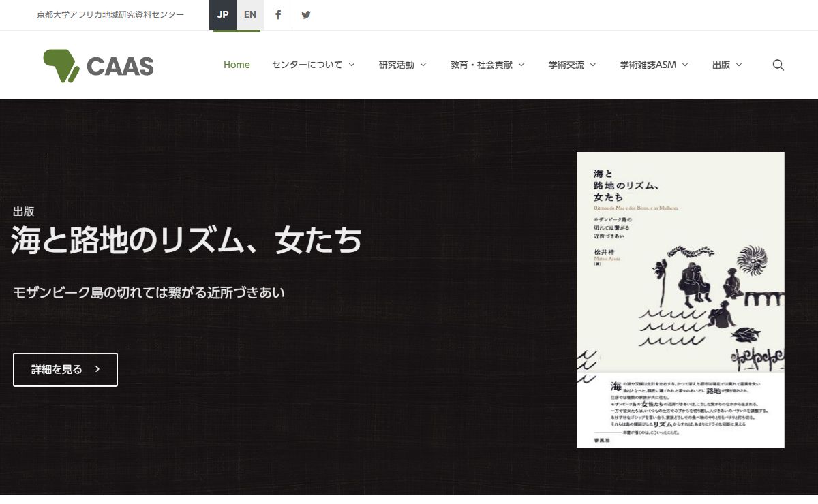Click 詳細を見る button
The image size is (818, 504).
pyautogui.click(x=65, y=370)
